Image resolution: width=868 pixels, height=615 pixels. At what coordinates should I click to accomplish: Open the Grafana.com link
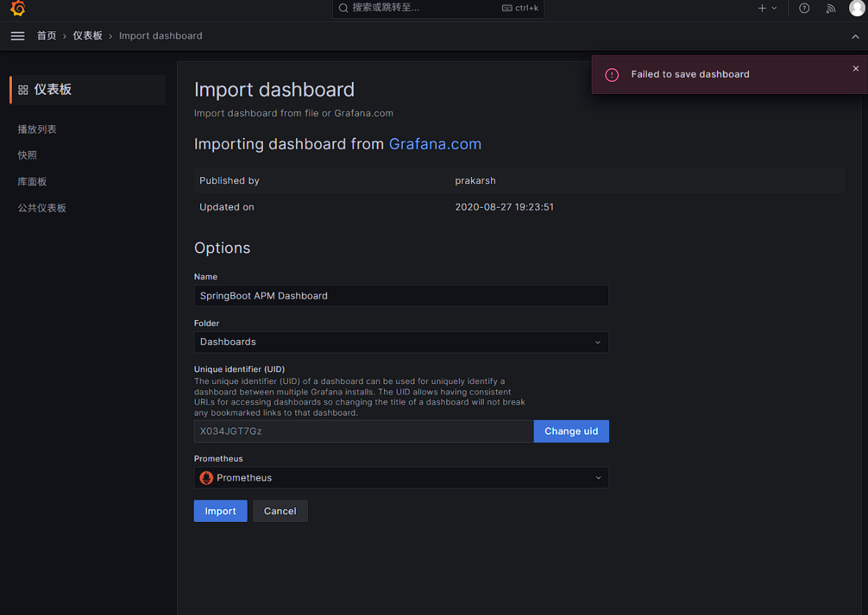435,144
